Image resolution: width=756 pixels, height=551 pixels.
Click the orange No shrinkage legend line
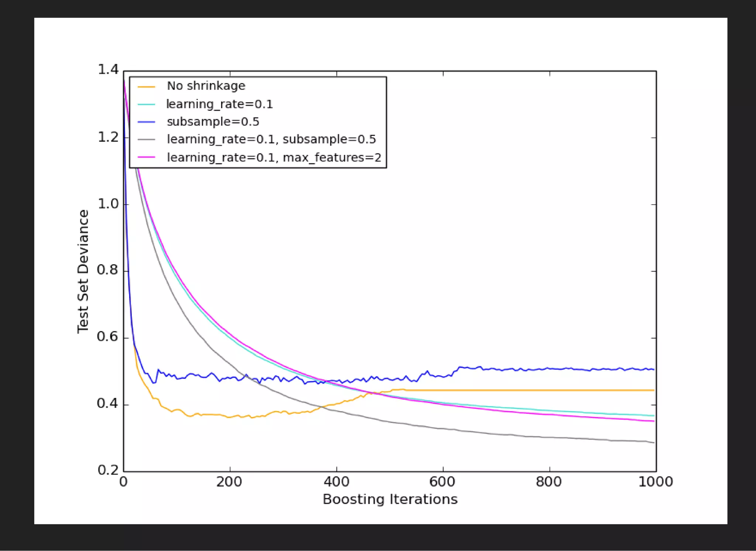point(146,87)
